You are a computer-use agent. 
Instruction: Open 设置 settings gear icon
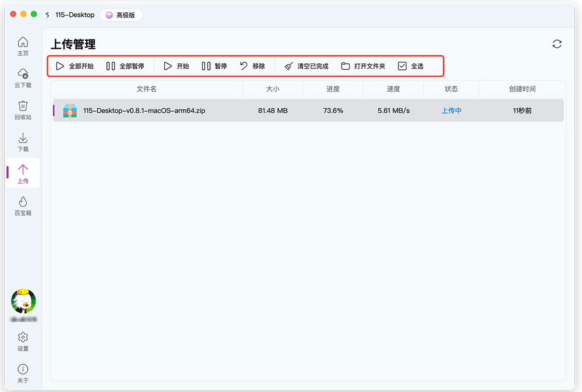coord(23,341)
